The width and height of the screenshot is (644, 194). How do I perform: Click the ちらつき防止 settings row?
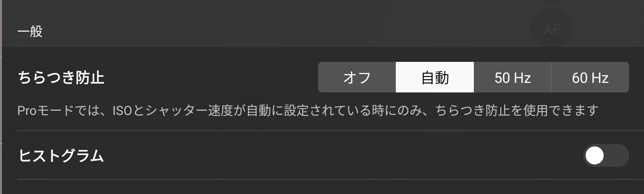coord(323,89)
